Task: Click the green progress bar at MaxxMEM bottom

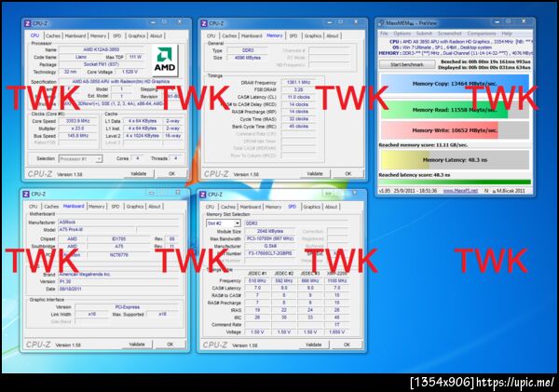Action: (455, 182)
